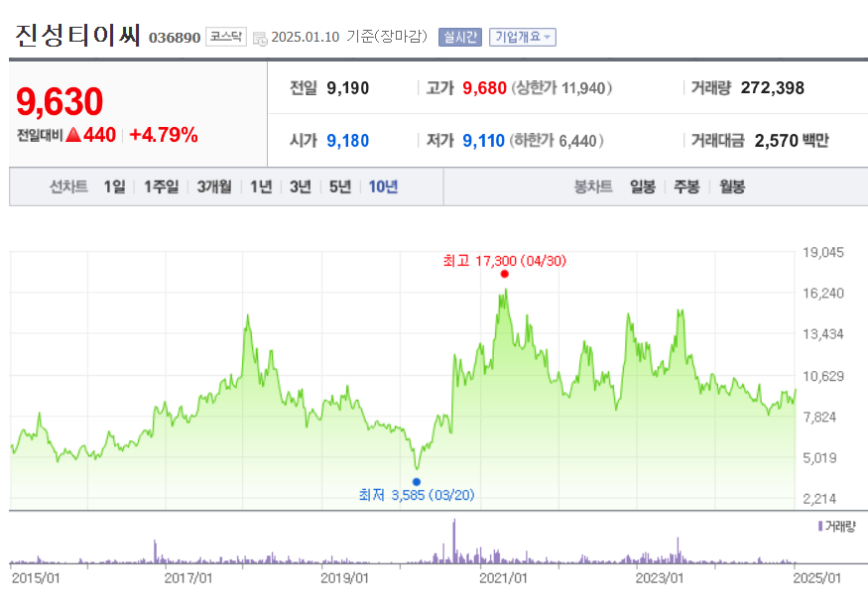The image size is (868, 607).
Task: Click the 2023/01 x-axis label
Action: pyautogui.click(x=660, y=578)
